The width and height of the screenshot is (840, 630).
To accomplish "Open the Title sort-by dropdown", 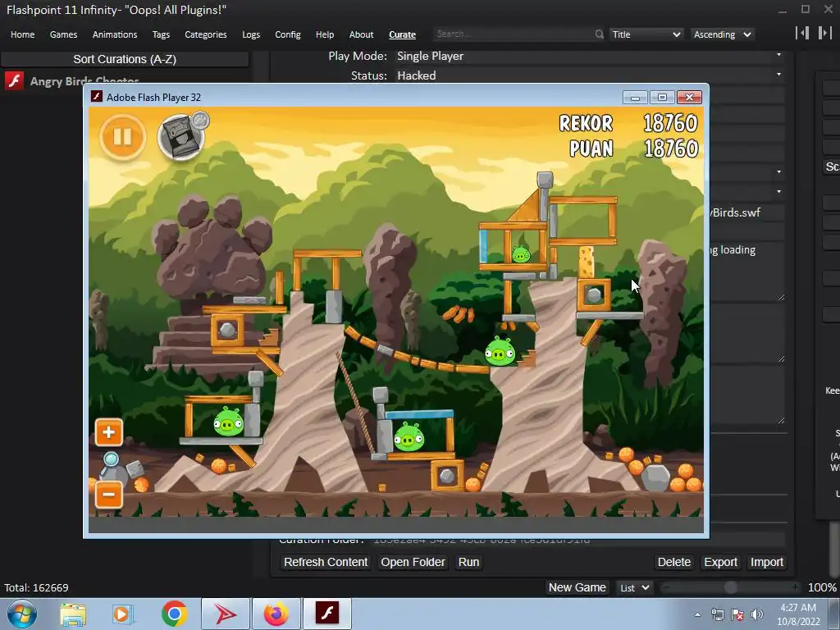I will [646, 34].
